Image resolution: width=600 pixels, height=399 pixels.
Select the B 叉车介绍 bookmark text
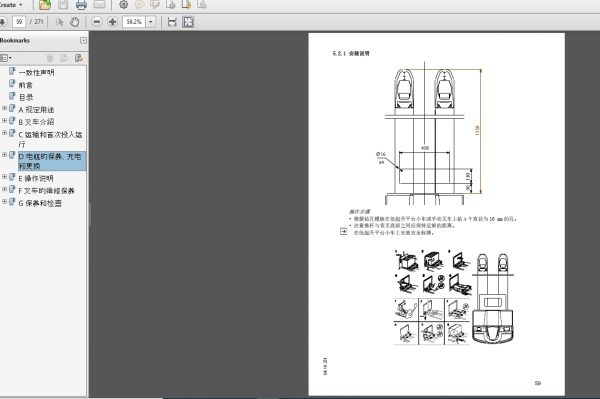pyautogui.click(x=36, y=122)
